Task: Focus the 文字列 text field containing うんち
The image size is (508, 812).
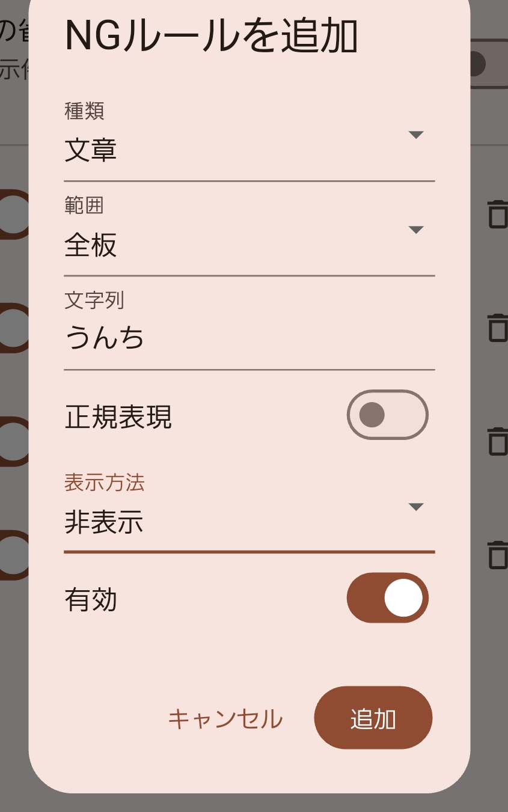Action: 249,329
